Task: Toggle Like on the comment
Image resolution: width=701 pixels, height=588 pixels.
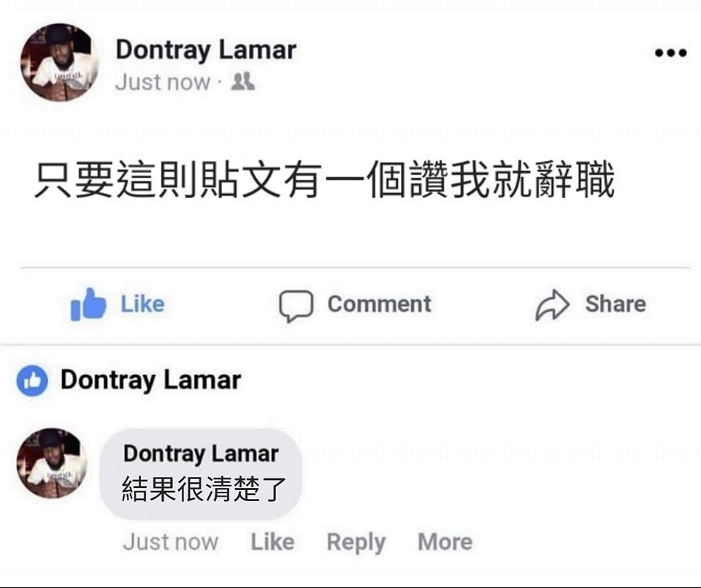Action: pos(272,542)
